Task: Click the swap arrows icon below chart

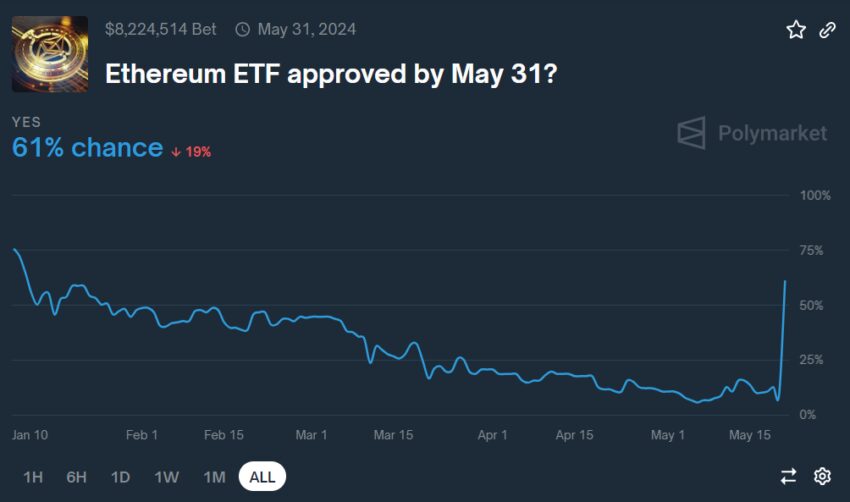Action: 788,476
